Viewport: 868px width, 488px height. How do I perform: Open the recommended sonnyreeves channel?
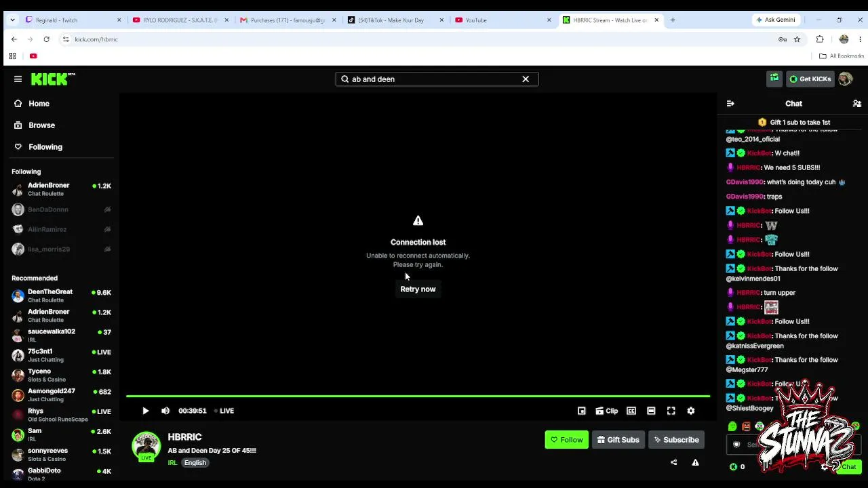tap(61, 454)
